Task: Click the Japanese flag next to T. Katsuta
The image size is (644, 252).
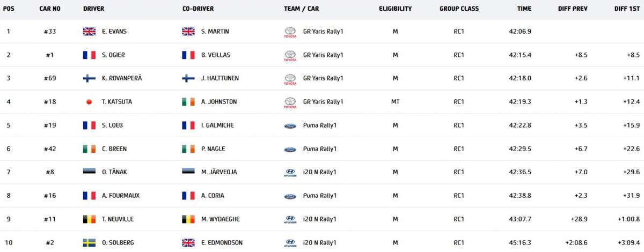Action: tap(89, 102)
